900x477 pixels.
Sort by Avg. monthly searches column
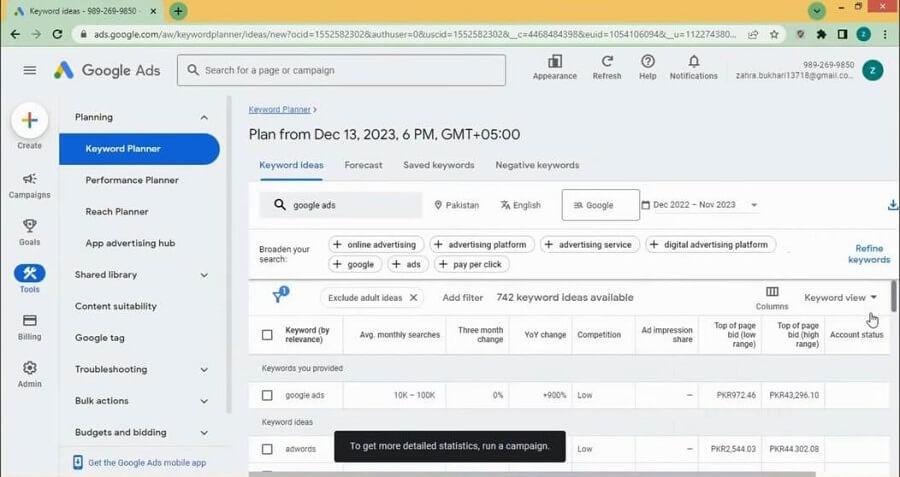[399, 335]
